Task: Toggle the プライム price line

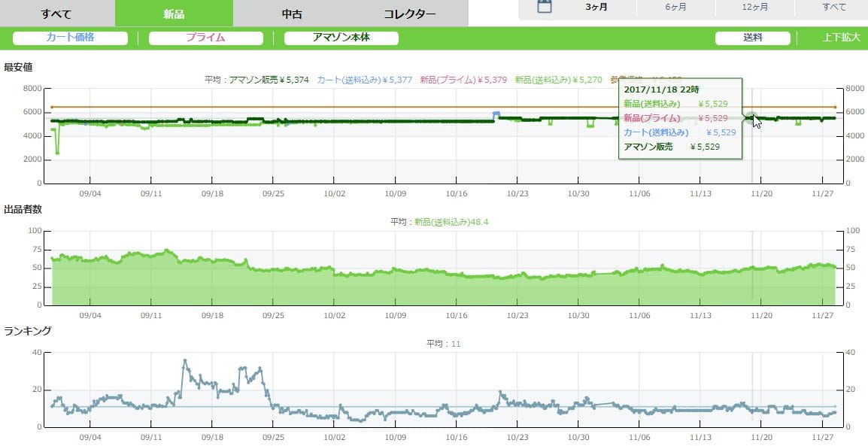Action: pos(205,38)
